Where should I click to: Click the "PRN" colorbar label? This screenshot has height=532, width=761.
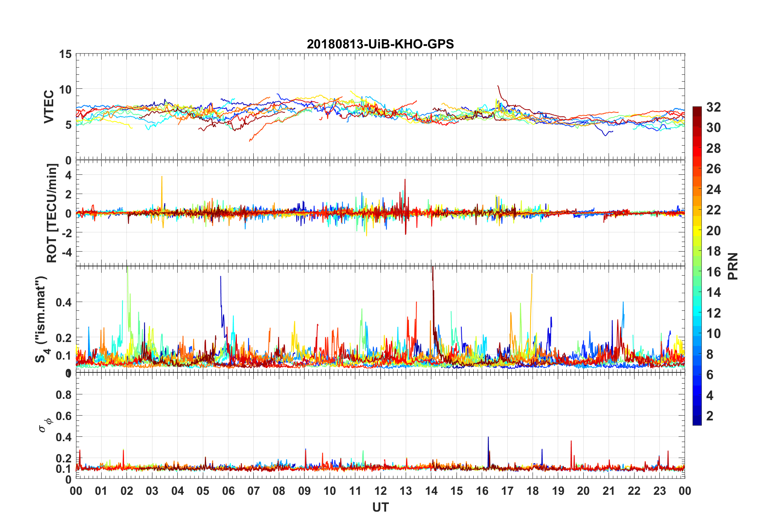[x=733, y=266]
